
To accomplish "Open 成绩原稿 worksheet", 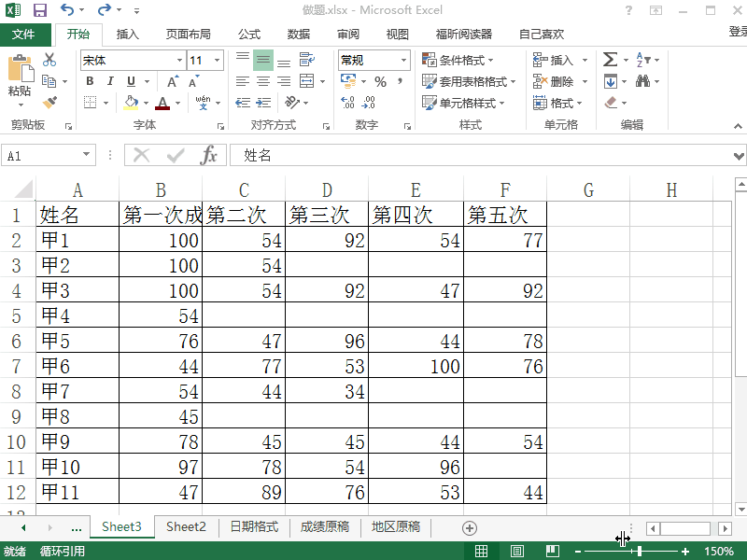I will pyautogui.click(x=325, y=526).
